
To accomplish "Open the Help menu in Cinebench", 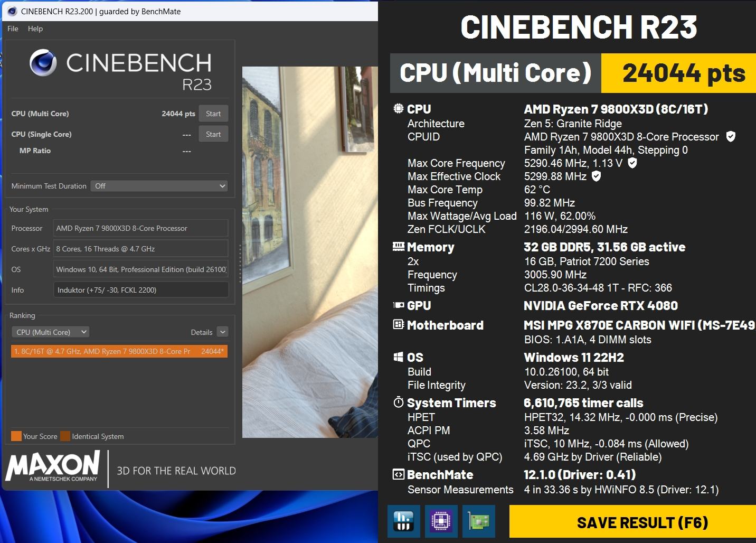I will point(35,29).
